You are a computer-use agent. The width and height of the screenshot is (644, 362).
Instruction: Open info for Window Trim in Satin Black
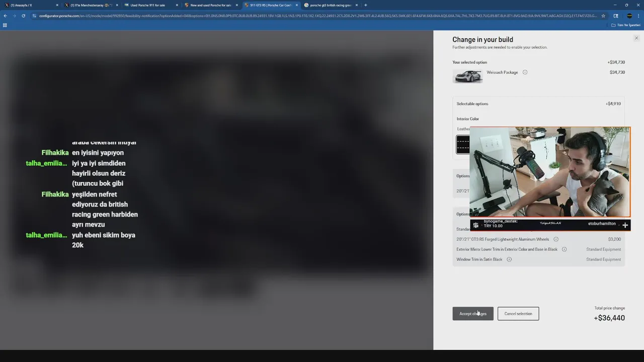coord(509,259)
